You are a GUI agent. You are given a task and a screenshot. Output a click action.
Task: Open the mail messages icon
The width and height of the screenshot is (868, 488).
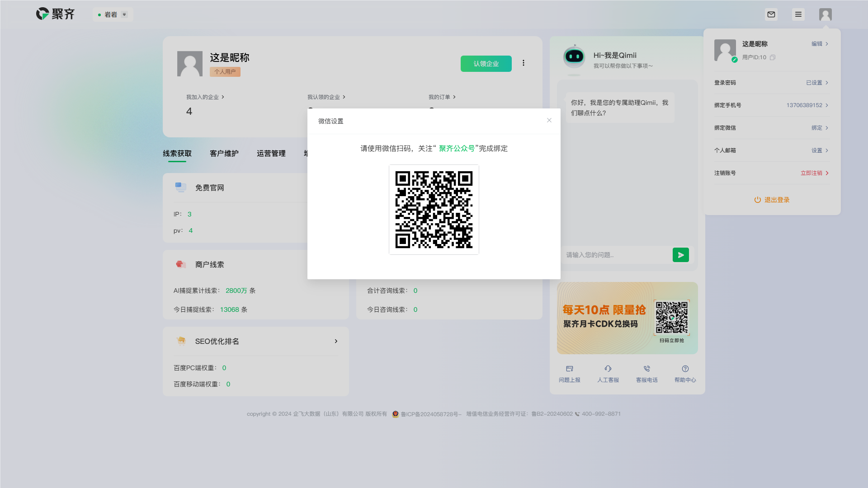(x=771, y=14)
